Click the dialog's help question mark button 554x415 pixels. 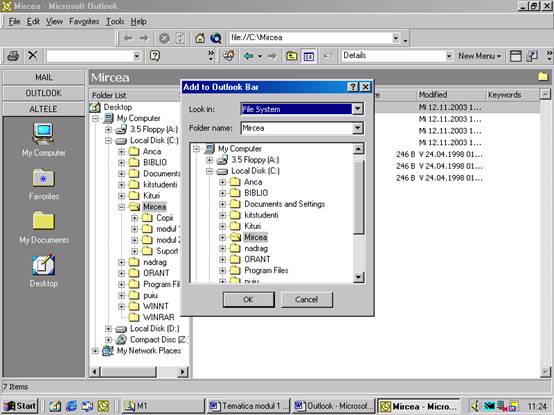pyautogui.click(x=353, y=87)
